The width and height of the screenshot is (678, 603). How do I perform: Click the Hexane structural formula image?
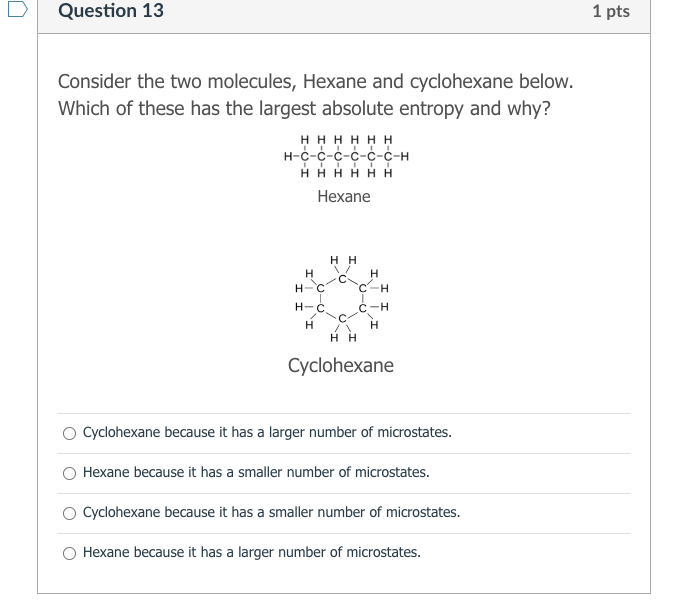(346, 155)
